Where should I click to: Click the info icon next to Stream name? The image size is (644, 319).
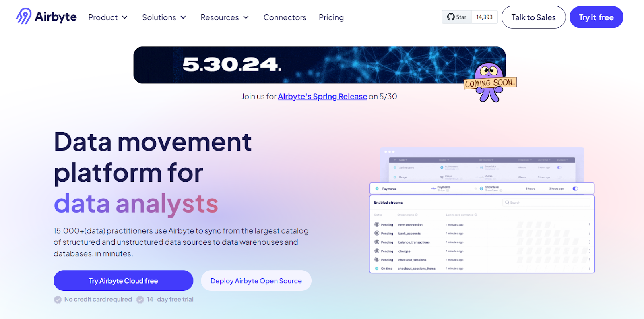[416, 215]
